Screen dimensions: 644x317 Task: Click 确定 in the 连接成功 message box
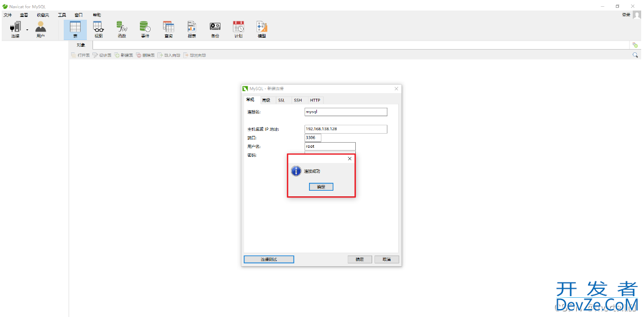coord(321,187)
